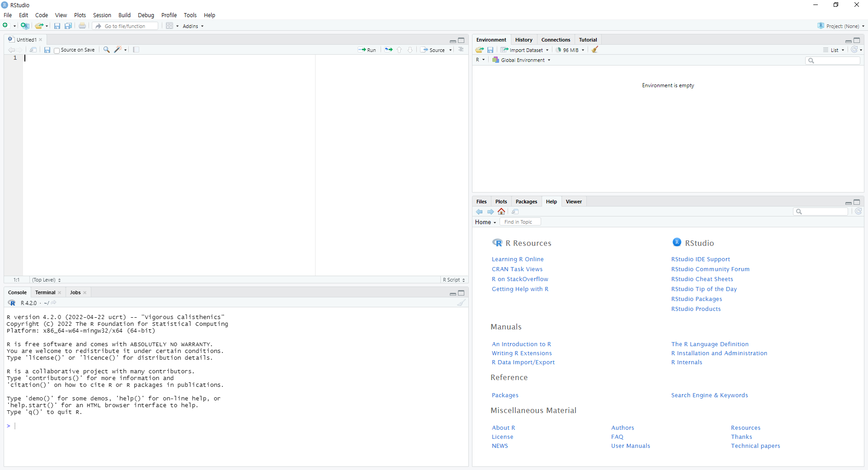Switch to the Packages tab
The height and width of the screenshot is (470, 868).
point(526,202)
